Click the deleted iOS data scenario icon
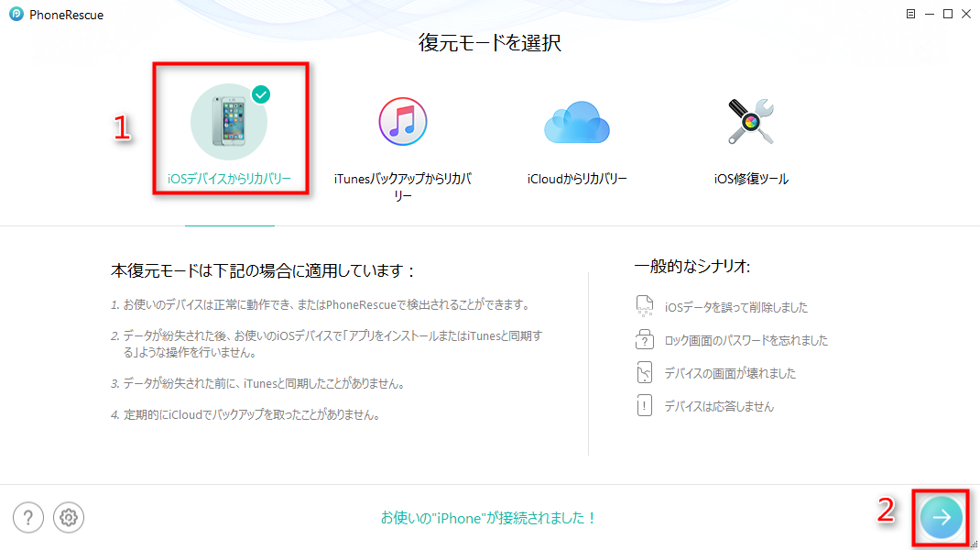 (x=645, y=306)
